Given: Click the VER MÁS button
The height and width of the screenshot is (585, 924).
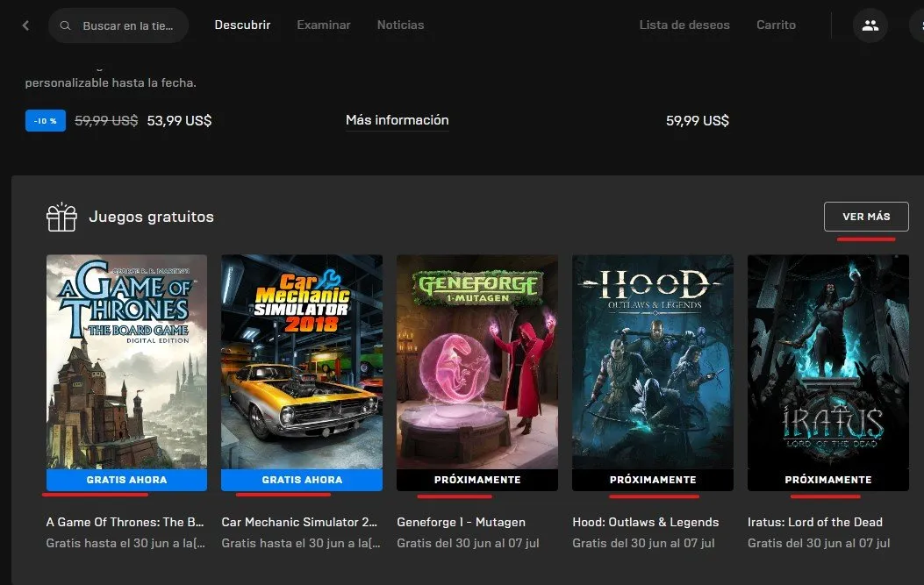Looking at the screenshot, I should pyautogui.click(x=866, y=216).
